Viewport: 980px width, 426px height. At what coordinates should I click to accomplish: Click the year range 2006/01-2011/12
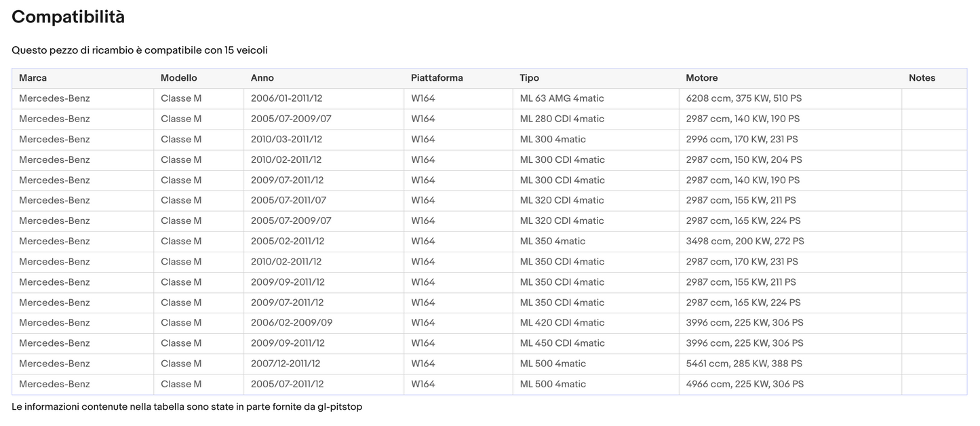[288, 98]
